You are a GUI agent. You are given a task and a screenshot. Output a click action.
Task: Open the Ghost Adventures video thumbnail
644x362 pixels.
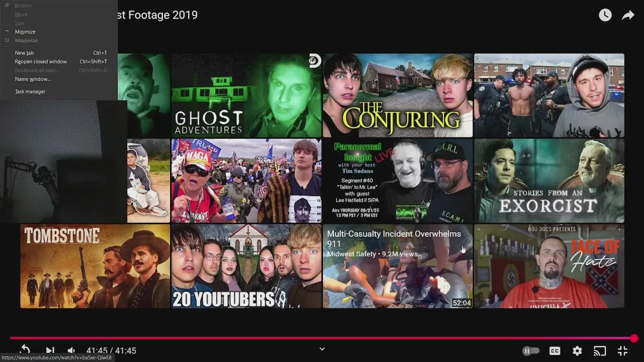246,96
